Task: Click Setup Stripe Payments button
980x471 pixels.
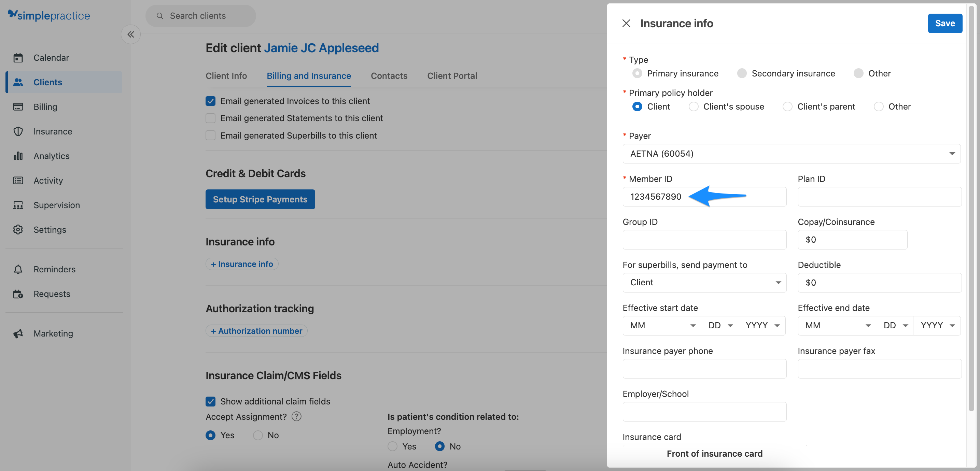Action: [x=260, y=199]
